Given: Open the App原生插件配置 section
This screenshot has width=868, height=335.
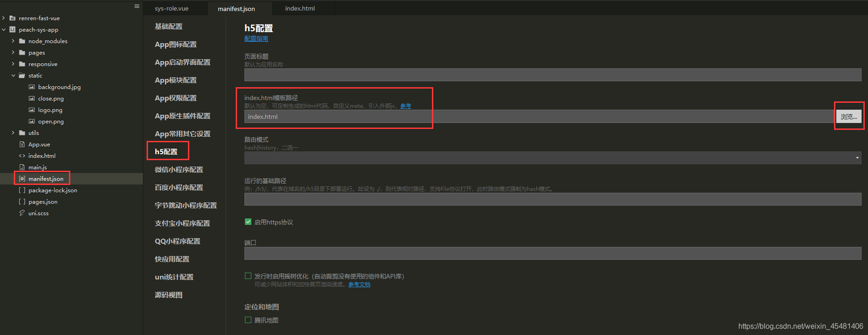Looking at the screenshot, I should tap(182, 116).
